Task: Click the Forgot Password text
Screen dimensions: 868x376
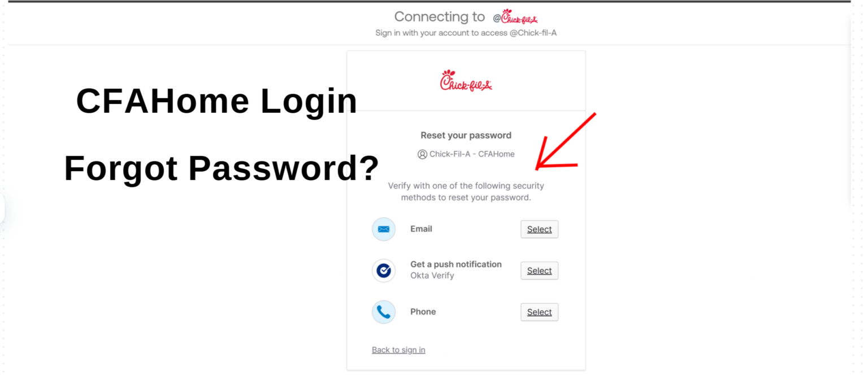Action: coord(221,168)
